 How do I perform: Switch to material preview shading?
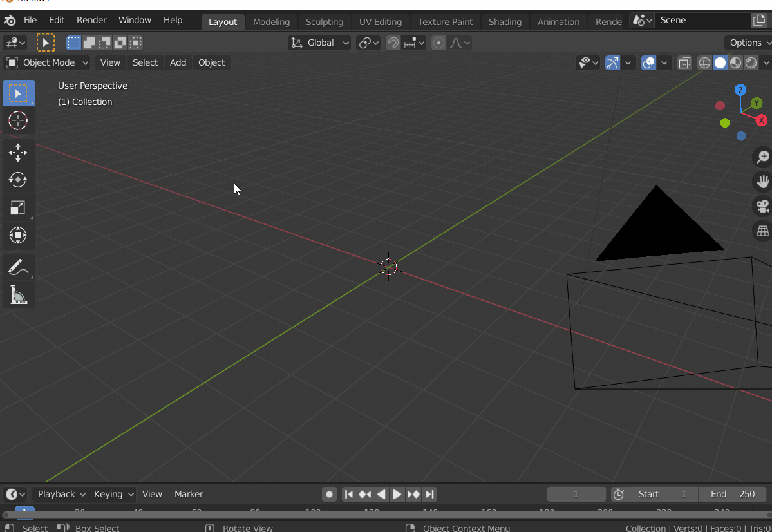pos(735,63)
